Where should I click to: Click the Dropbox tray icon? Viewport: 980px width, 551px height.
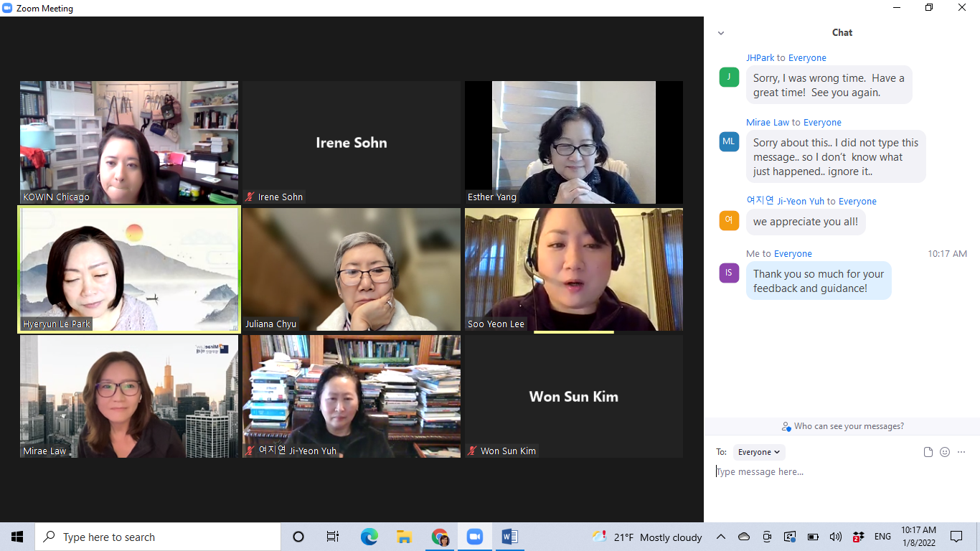[x=857, y=537]
